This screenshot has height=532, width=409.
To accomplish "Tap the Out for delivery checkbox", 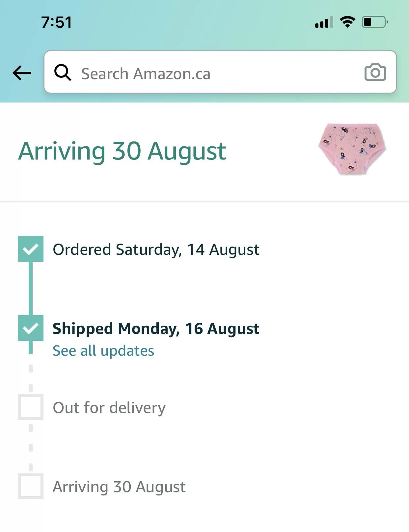I will click(x=31, y=407).
